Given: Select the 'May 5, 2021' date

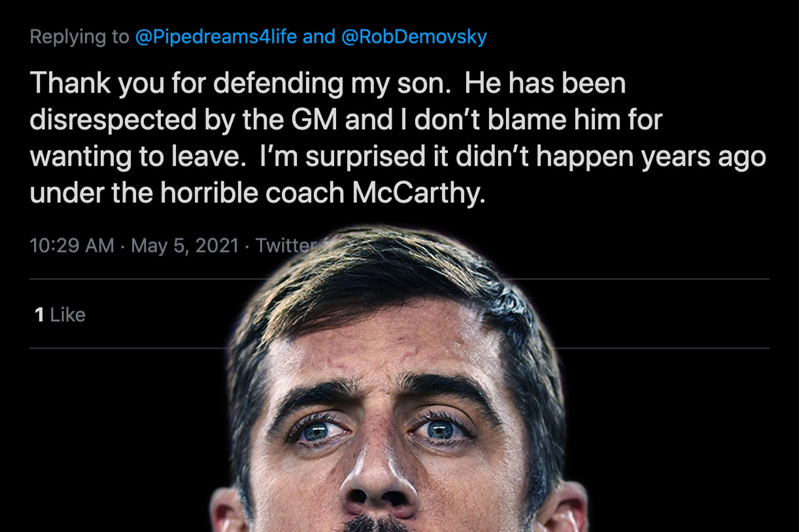Looking at the screenshot, I should pos(185,245).
